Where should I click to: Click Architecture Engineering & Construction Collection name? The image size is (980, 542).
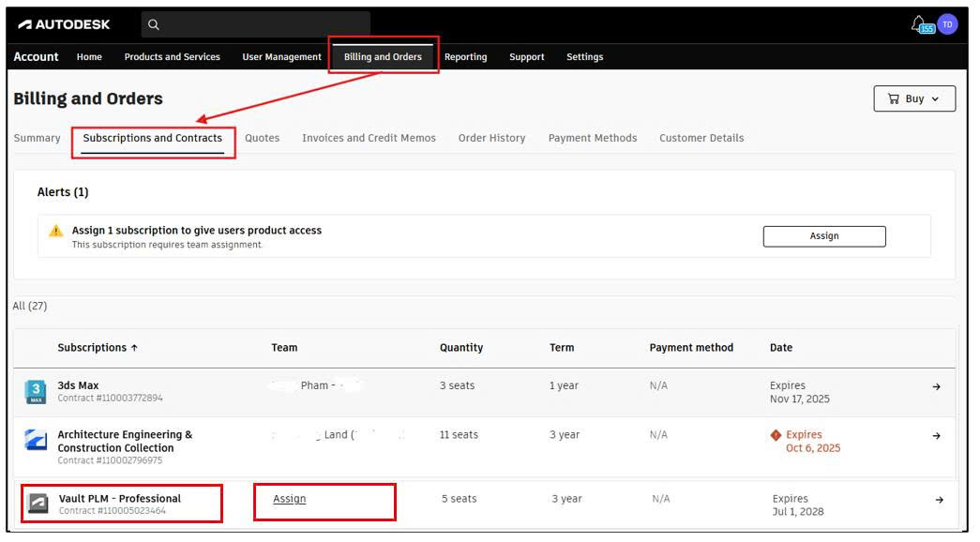pyautogui.click(x=125, y=442)
